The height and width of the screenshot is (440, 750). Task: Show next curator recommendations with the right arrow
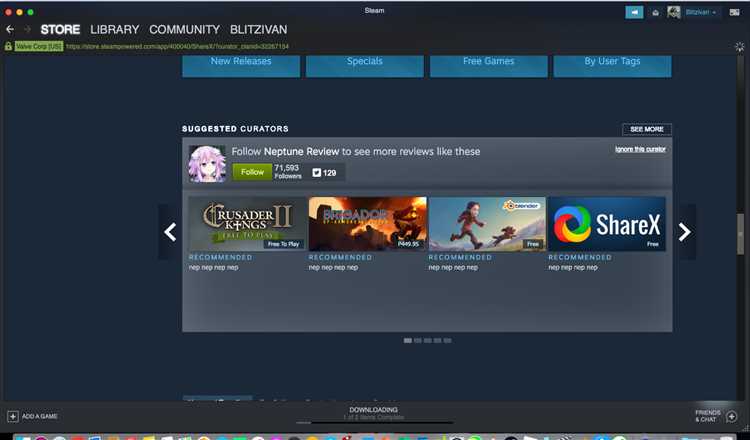684,232
